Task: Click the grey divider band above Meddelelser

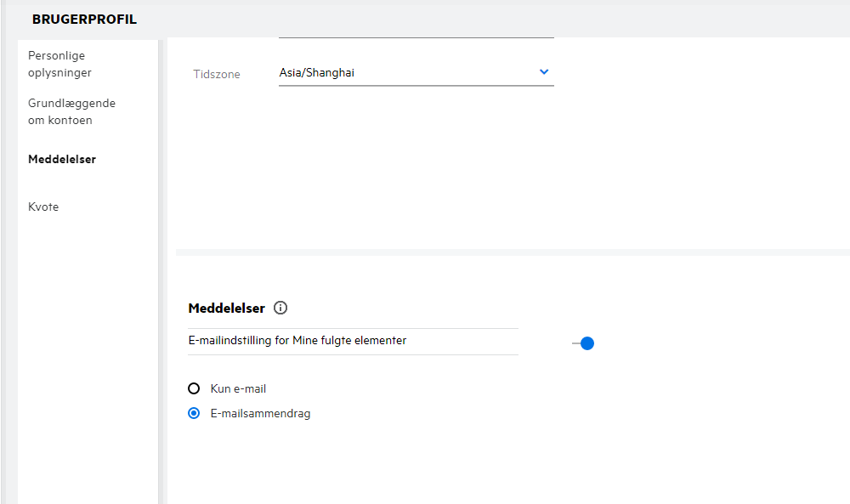Action: pyautogui.click(x=510, y=252)
